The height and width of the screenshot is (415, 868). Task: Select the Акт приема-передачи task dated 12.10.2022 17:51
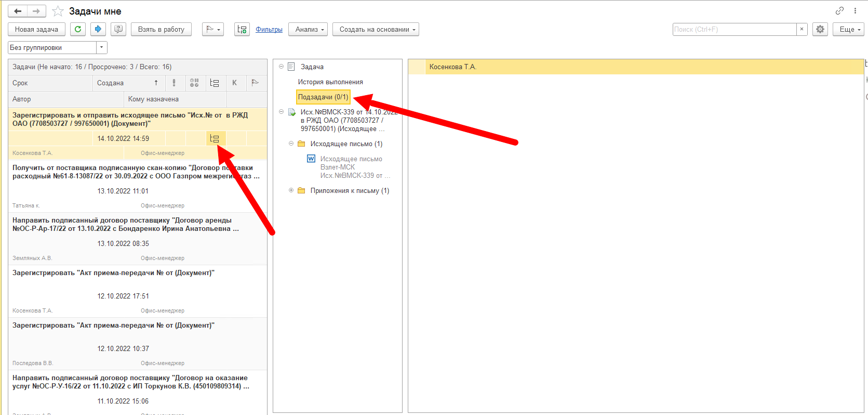[x=138, y=291]
